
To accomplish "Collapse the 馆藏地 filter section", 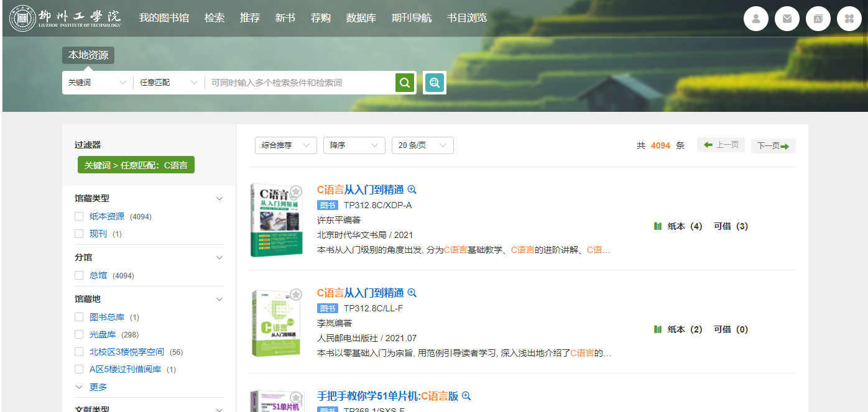I will tap(219, 299).
